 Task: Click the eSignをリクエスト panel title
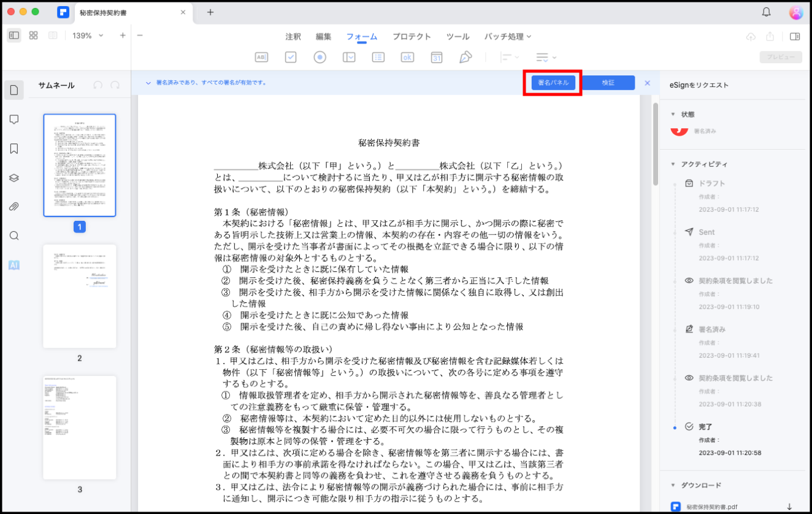(x=699, y=85)
